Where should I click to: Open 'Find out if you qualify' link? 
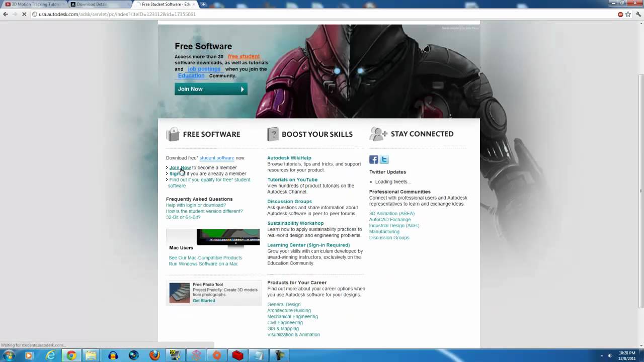tap(209, 183)
